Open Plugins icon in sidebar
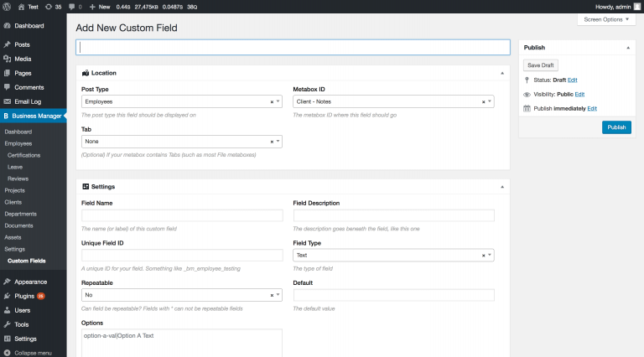Image resolution: width=644 pixels, height=357 pixels. [7, 296]
